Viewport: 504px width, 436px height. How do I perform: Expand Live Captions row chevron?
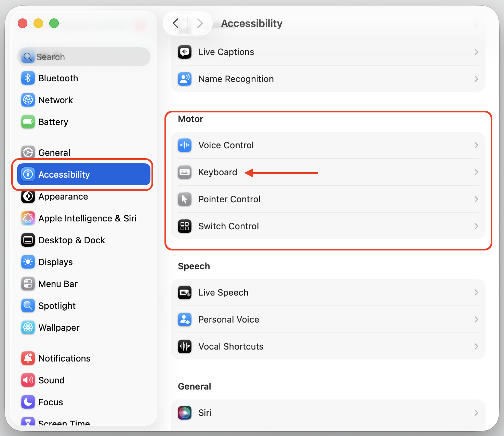point(476,52)
